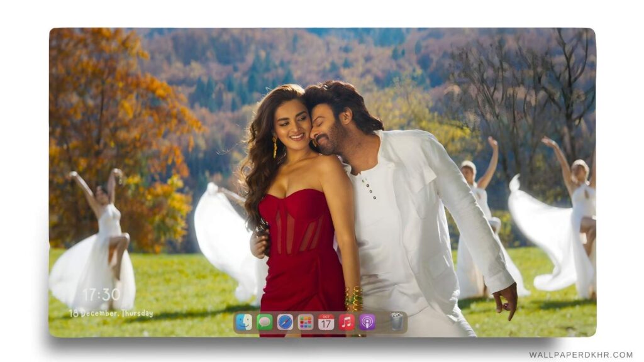Click the Launchpad colorful grid icon

pos(307,322)
